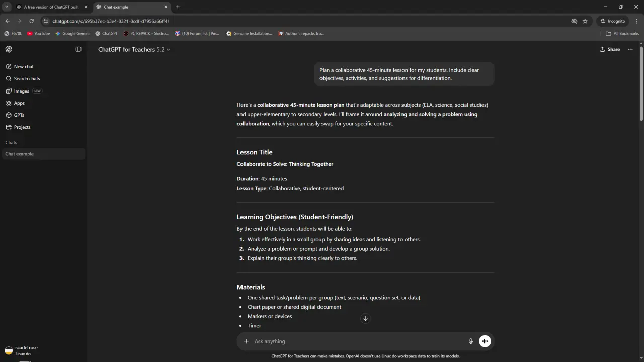644x362 pixels.
Task: Open the ChatGPT bookmark
Action: [x=106, y=34]
